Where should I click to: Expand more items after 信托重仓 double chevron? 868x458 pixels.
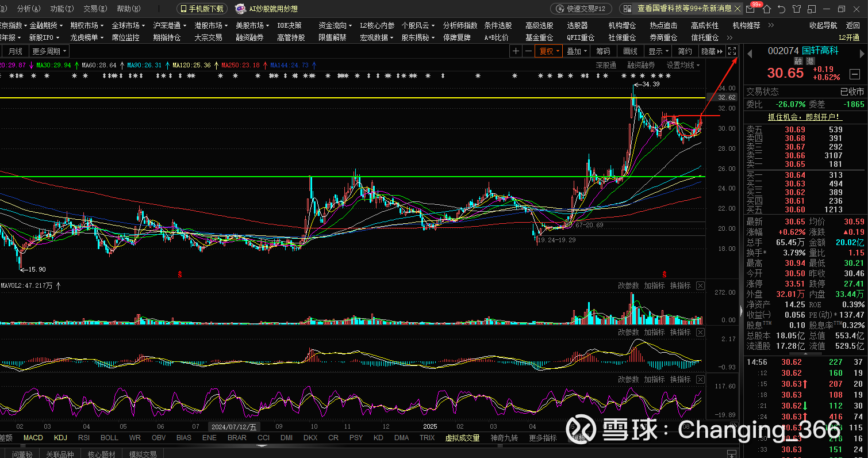pyautogui.click(x=729, y=37)
